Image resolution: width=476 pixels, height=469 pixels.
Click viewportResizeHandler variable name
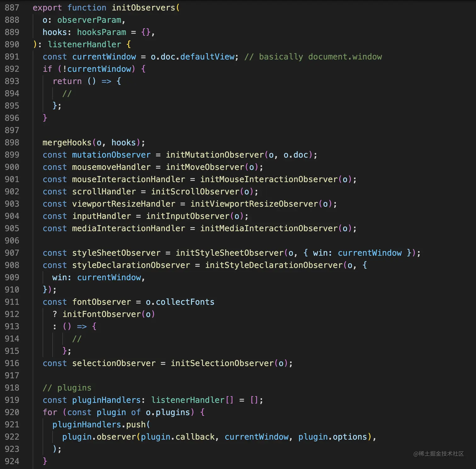[x=124, y=204]
